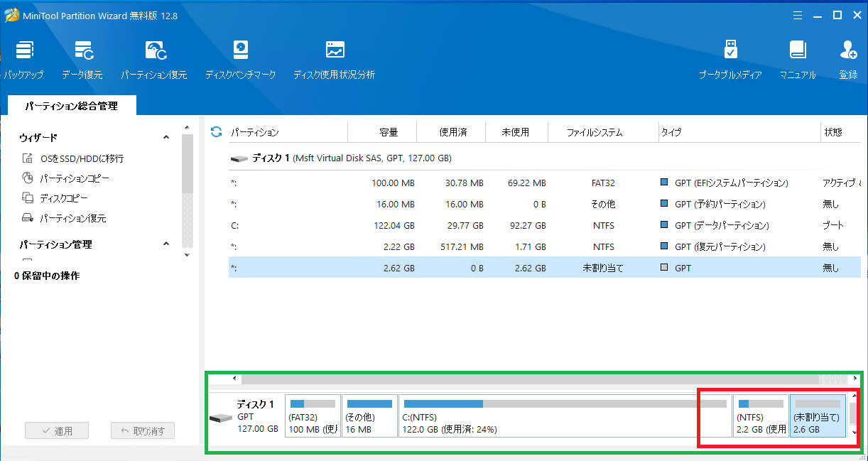
Task: Select the C: 122.04 GB partition row
Action: [x=545, y=225]
